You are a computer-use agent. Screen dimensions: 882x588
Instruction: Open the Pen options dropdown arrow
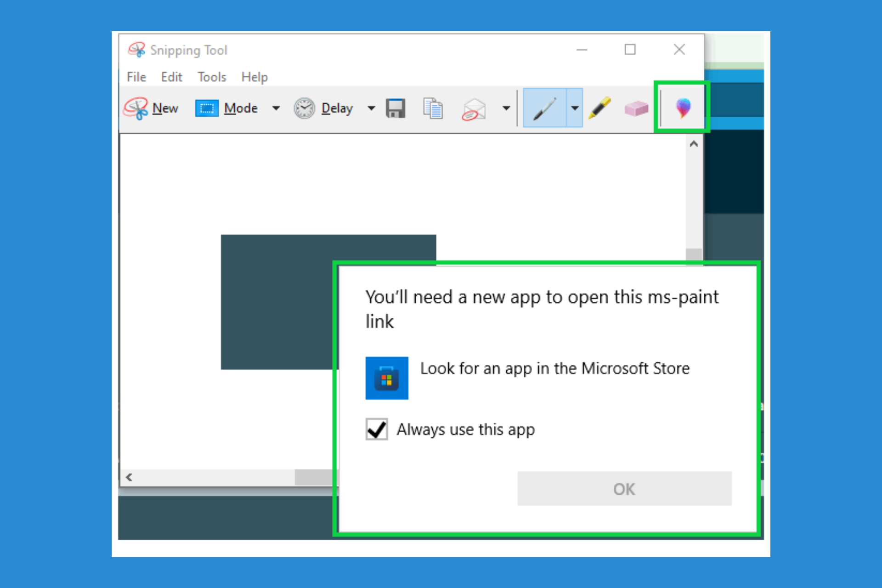pyautogui.click(x=575, y=108)
